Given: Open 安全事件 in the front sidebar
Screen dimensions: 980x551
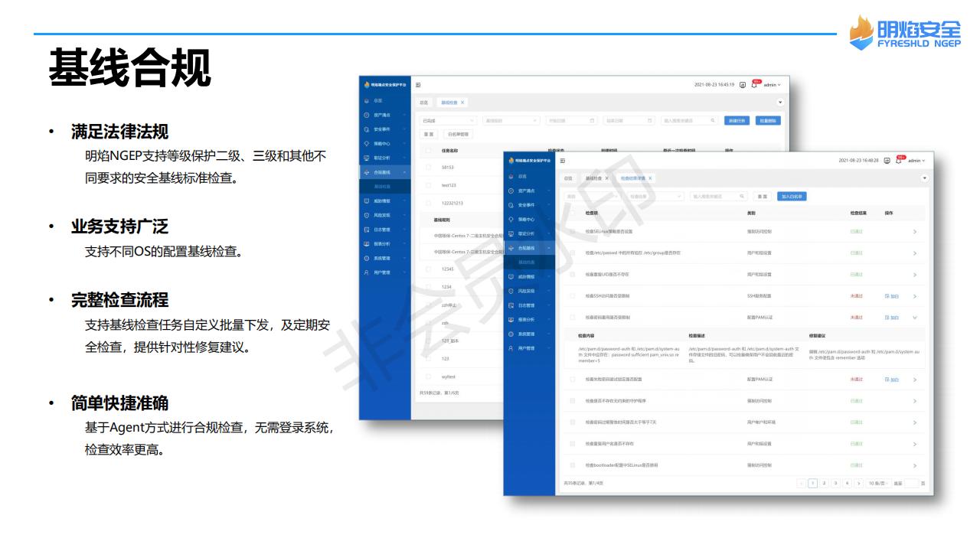Looking at the screenshot, I should 525,204.
